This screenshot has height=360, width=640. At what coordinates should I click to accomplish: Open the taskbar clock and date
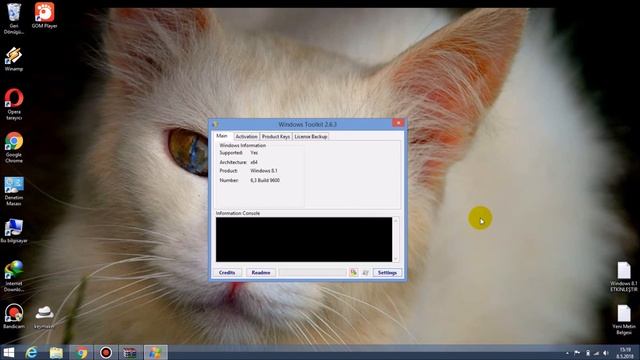point(625,353)
